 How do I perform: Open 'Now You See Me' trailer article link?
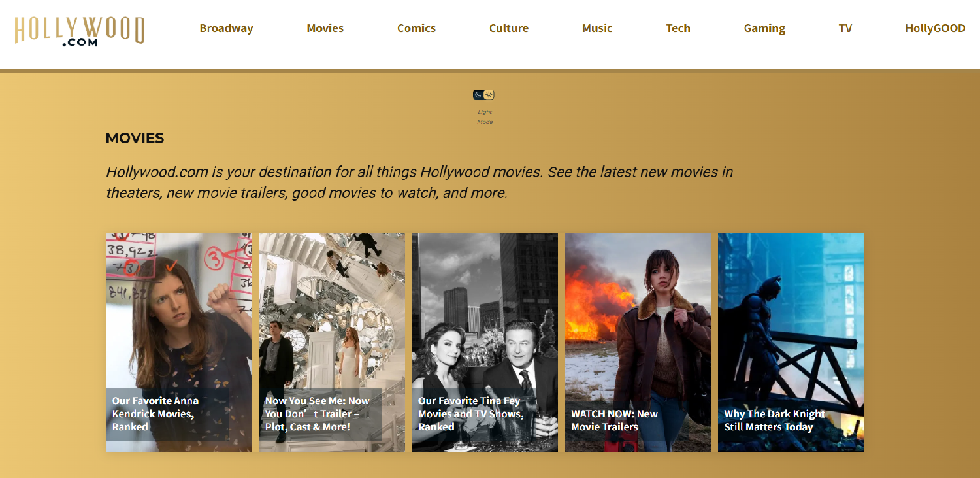pos(318,414)
